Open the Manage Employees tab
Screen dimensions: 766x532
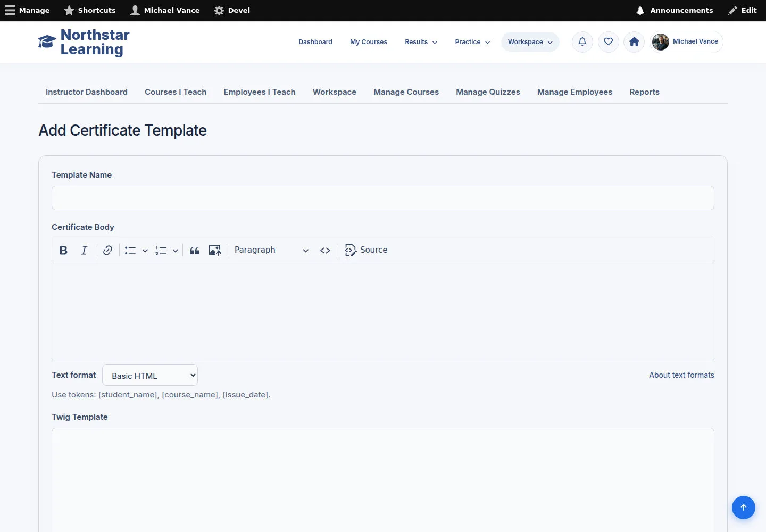575,92
